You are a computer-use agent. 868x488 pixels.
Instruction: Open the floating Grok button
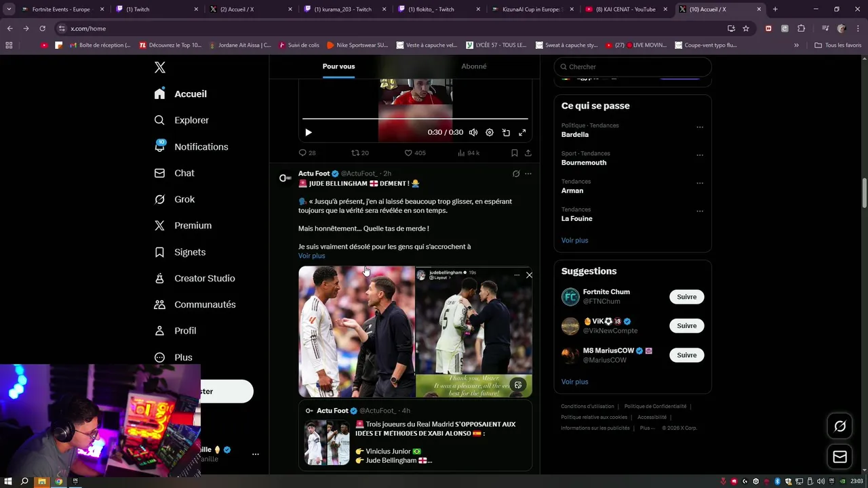(840, 426)
